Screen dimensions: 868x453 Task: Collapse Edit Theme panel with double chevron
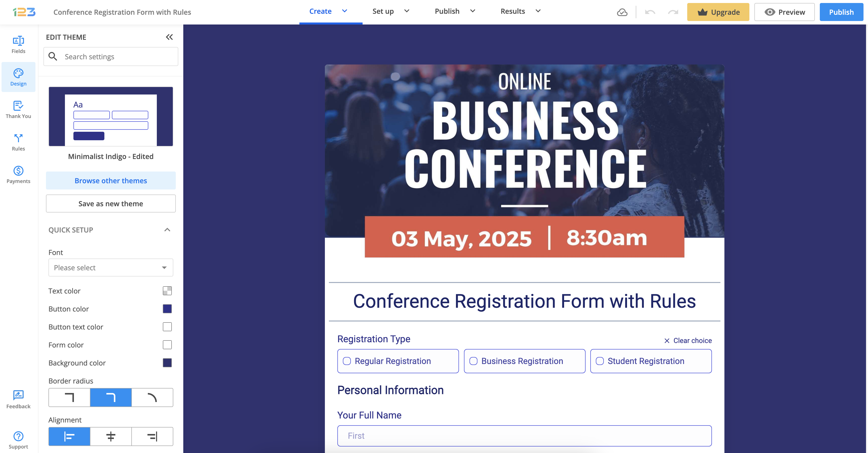[169, 37]
